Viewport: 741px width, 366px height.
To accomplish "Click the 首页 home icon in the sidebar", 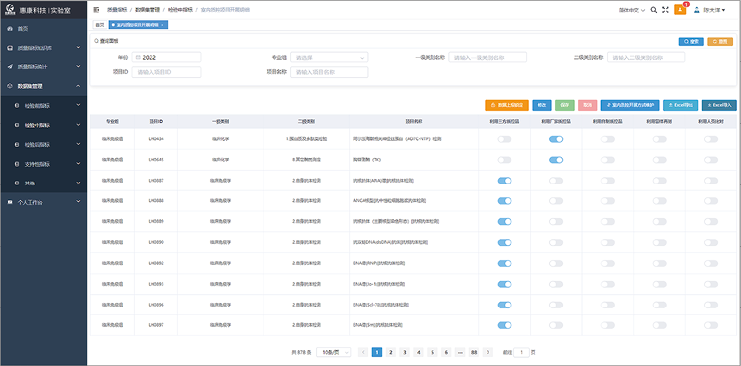I will (10, 29).
